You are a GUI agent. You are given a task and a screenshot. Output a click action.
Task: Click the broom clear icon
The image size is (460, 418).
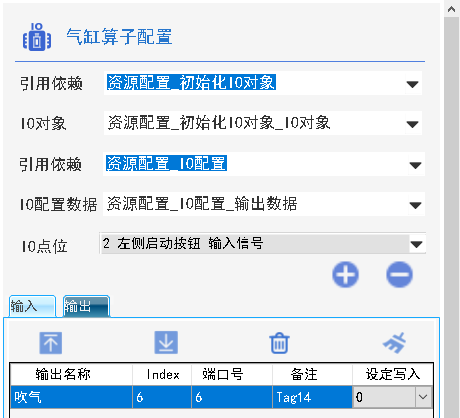pyautogui.click(x=395, y=343)
